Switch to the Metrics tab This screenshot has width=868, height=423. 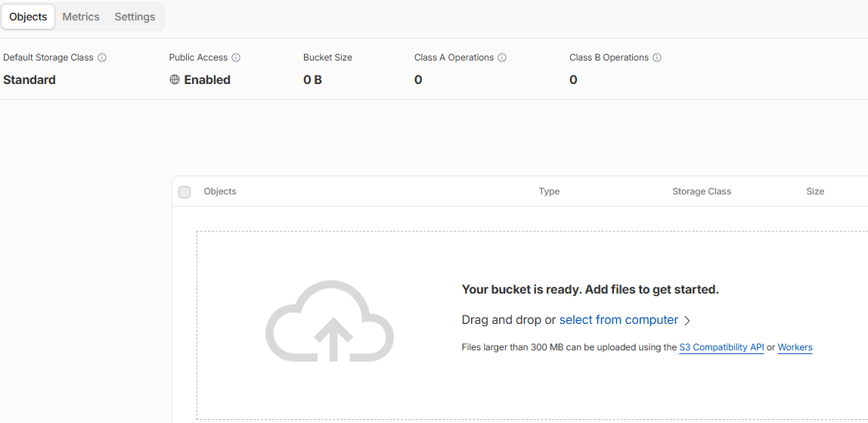tap(81, 17)
